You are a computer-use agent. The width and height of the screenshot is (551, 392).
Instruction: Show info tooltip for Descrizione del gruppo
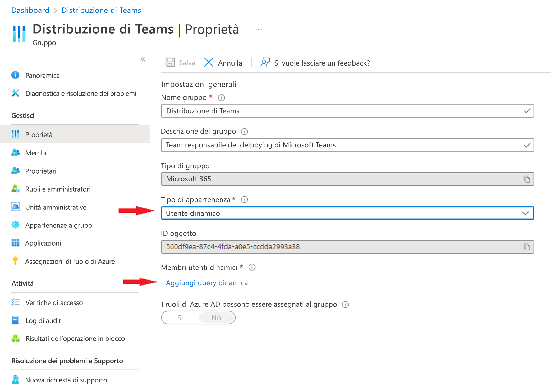(x=244, y=132)
